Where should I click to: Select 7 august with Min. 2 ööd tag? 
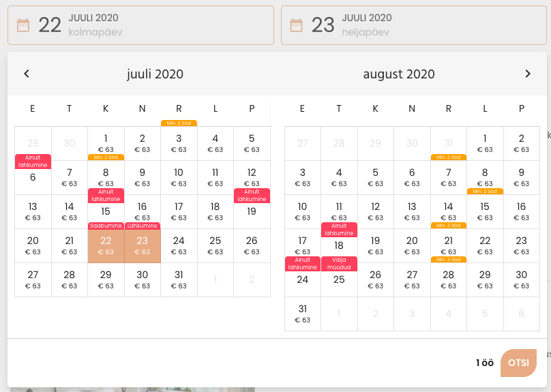coord(449,178)
